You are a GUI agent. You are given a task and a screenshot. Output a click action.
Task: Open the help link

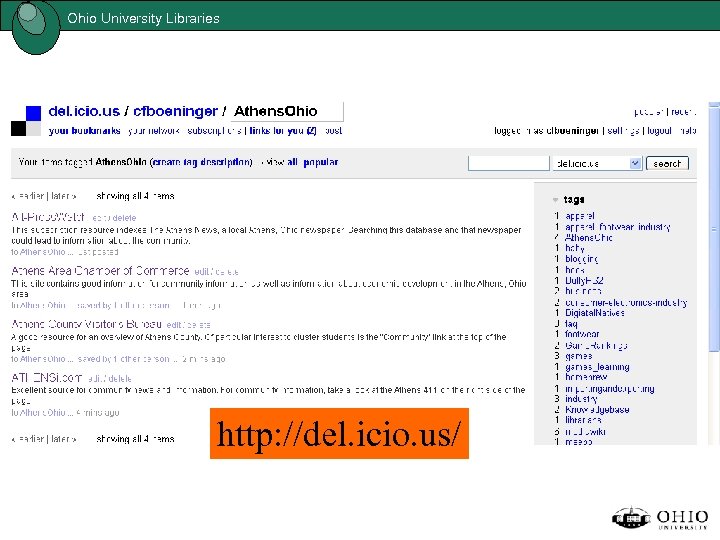click(688, 131)
